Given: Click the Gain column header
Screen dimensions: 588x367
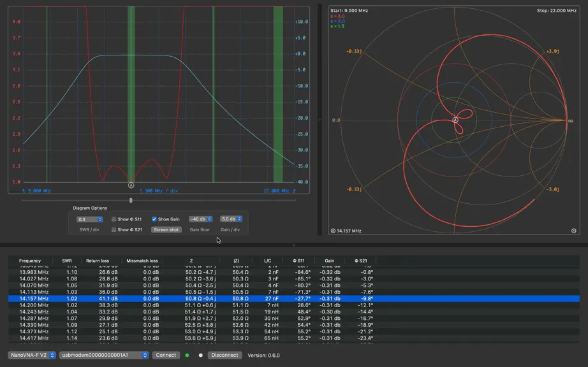Looking at the screenshot, I should click(329, 261).
